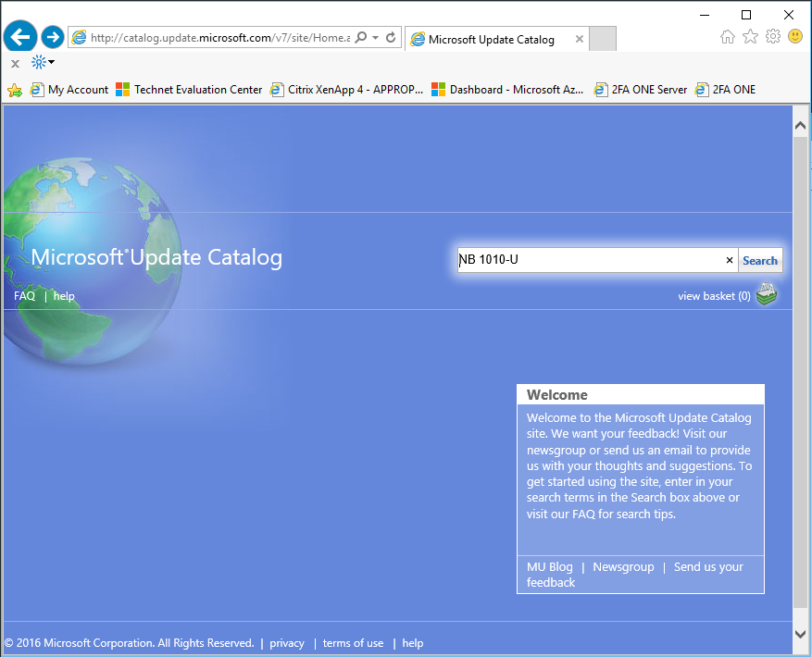Open the My Account favorite

click(x=69, y=90)
